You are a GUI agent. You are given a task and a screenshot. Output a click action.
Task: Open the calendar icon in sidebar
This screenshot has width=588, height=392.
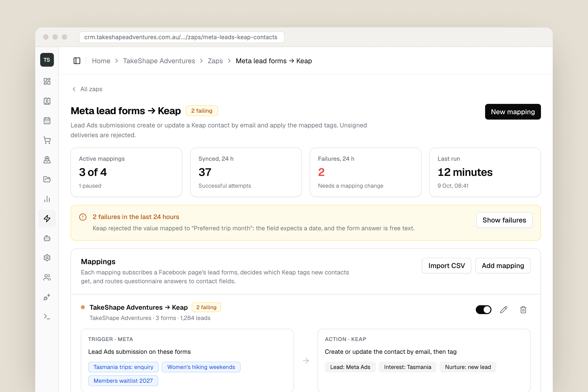pos(47,121)
